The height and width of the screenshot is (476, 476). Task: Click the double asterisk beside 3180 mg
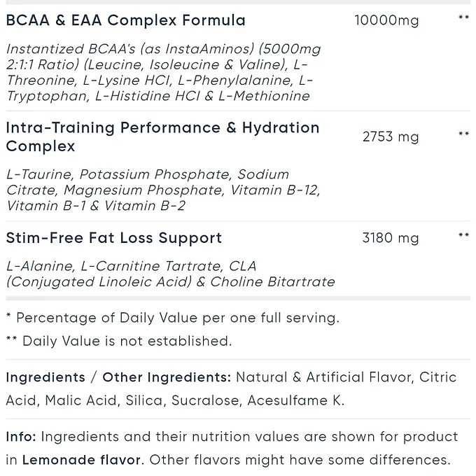pos(463,236)
